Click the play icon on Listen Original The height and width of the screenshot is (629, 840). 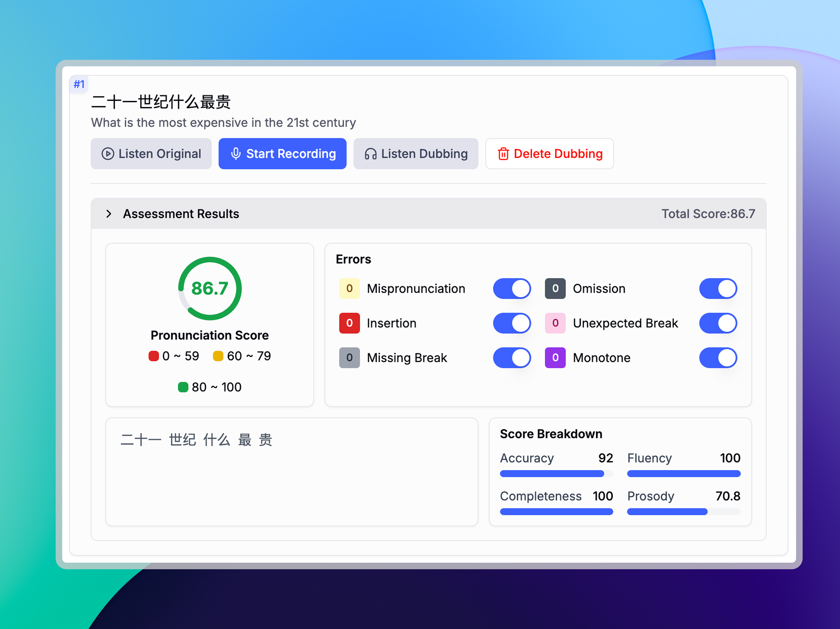108,153
